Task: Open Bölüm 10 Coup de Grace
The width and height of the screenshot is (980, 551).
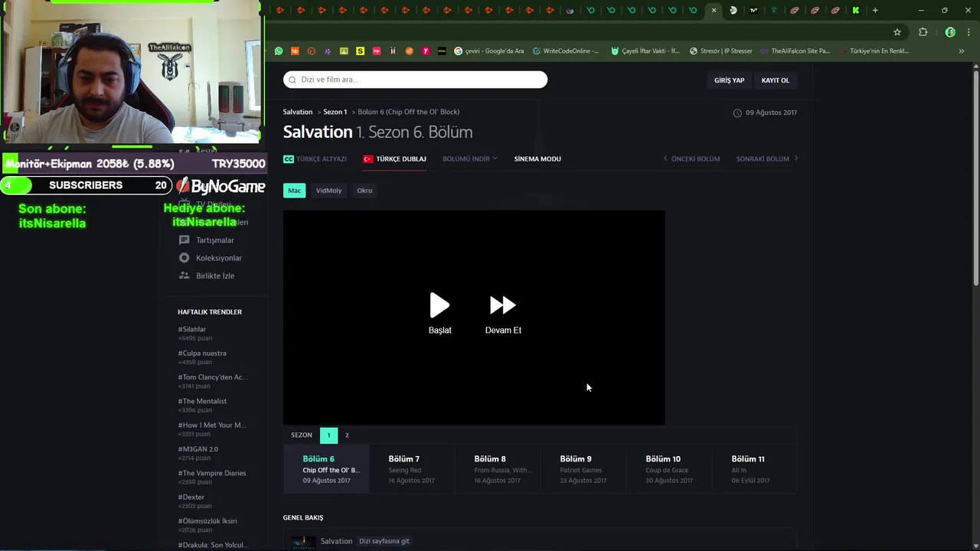Action: coord(669,469)
